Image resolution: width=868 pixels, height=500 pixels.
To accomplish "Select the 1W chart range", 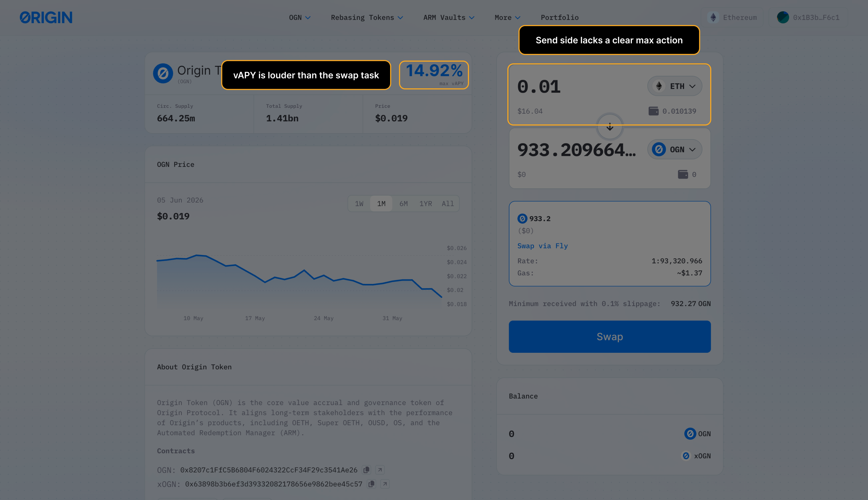I will pyautogui.click(x=359, y=204).
